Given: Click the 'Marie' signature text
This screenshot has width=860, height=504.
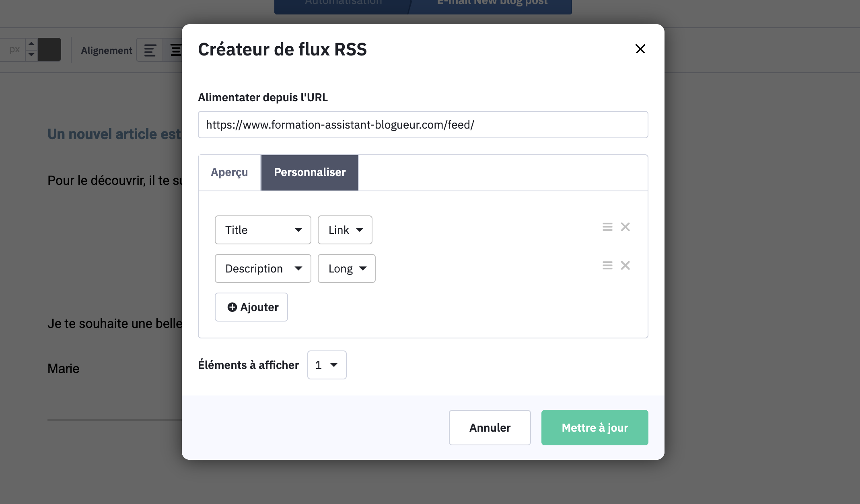Looking at the screenshot, I should coord(64,369).
